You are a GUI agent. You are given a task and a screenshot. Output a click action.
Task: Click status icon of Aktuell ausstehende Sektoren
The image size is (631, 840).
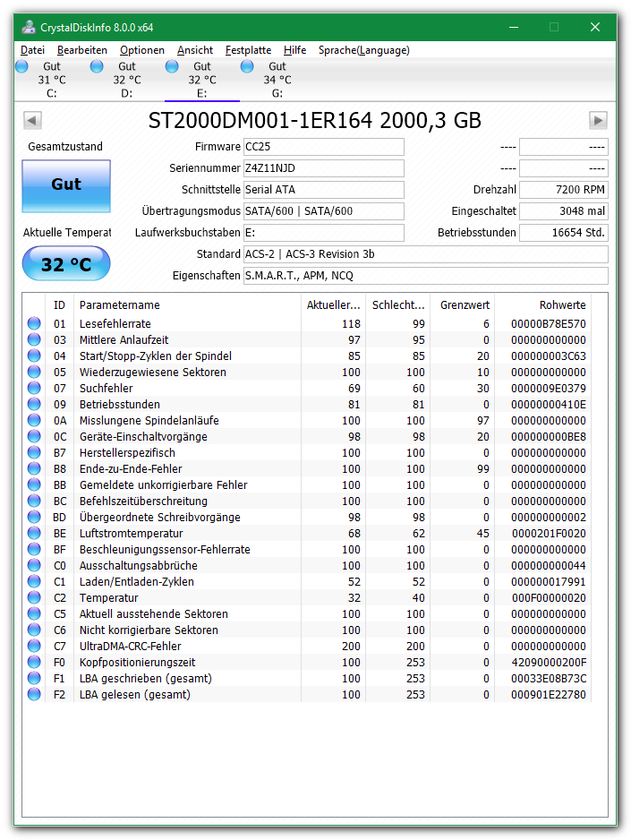coord(34,613)
